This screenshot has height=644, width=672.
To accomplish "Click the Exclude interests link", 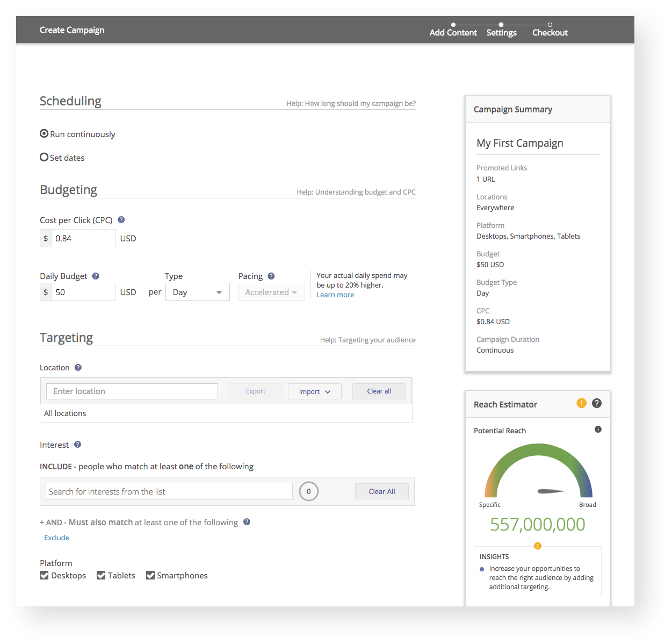I will [56, 538].
